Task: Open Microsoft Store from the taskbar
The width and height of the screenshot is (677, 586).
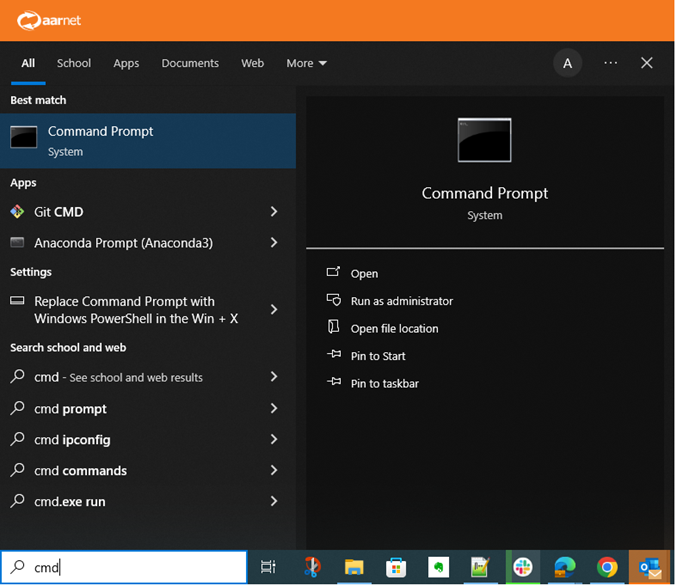Action: click(395, 567)
